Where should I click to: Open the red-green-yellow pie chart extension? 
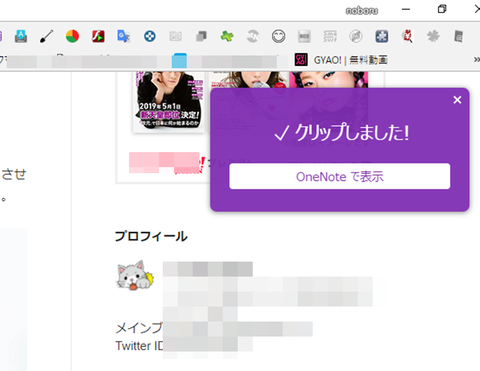pos(72,36)
